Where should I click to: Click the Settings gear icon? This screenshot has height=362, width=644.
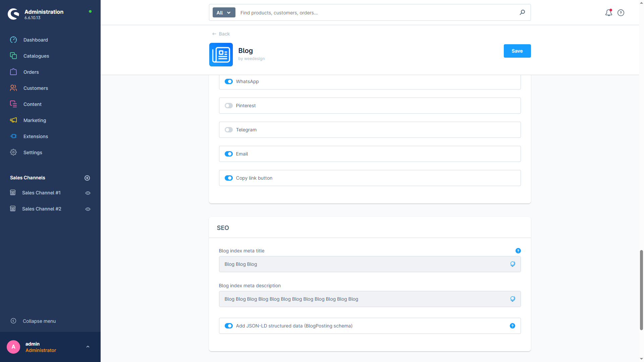click(x=13, y=153)
